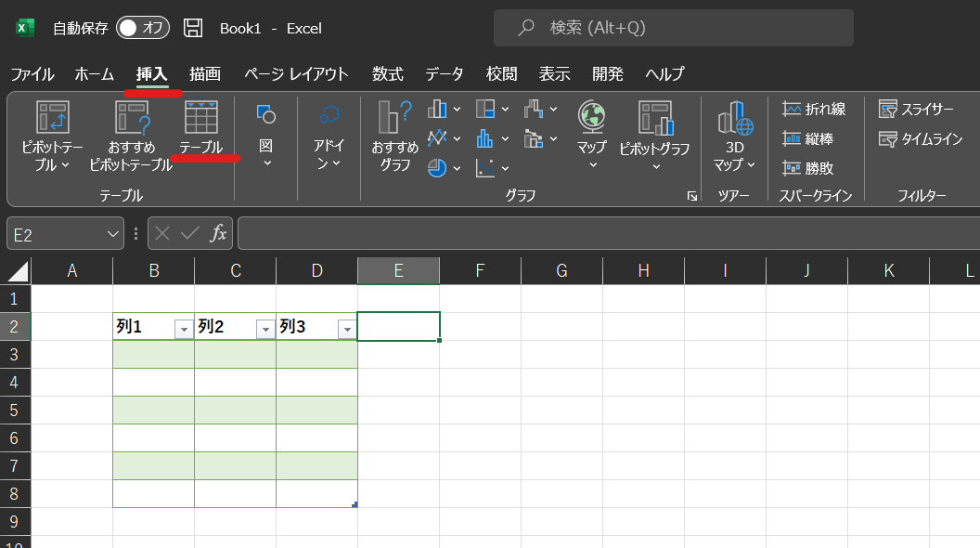Open the Illustrations (図) dropdown
Screen dimensions: 980x548
coord(266,135)
